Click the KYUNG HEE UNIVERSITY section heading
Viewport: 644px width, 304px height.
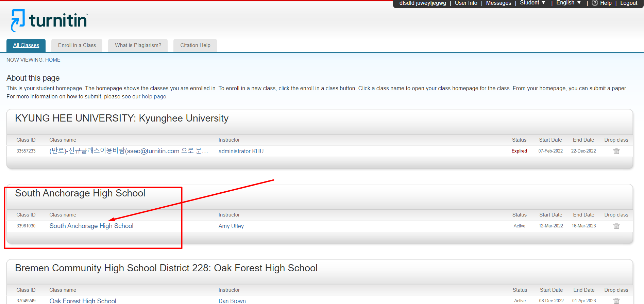(x=122, y=118)
